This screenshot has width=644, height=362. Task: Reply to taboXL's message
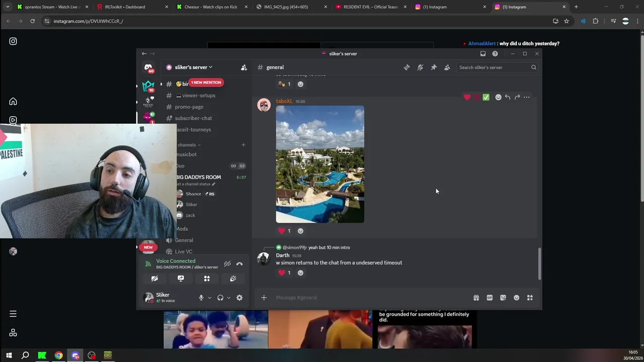pyautogui.click(x=508, y=97)
